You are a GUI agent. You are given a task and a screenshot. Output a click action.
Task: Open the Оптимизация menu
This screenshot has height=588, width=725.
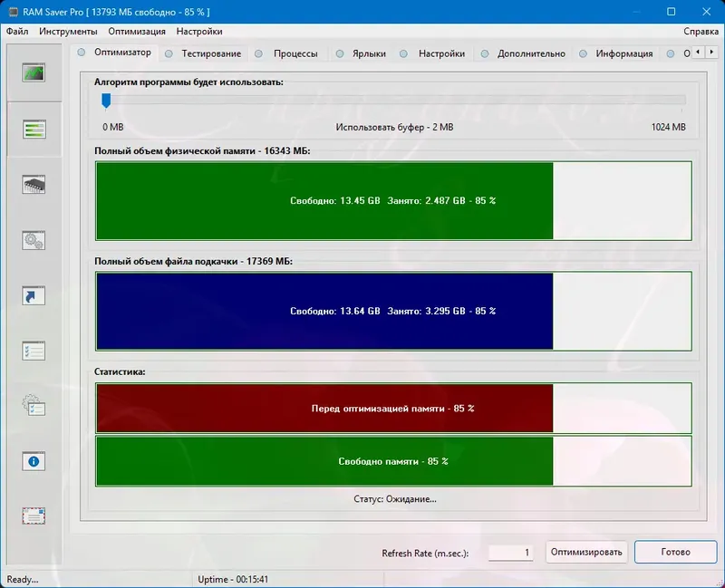[x=137, y=32]
